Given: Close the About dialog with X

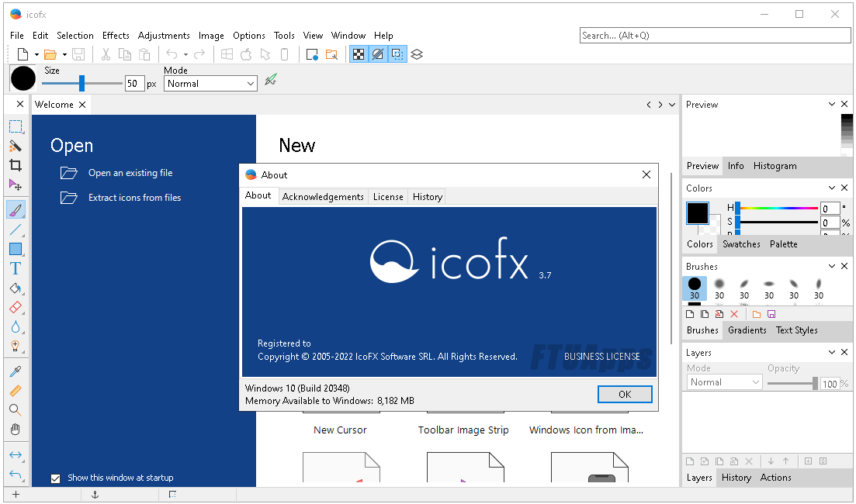Looking at the screenshot, I should [x=646, y=174].
